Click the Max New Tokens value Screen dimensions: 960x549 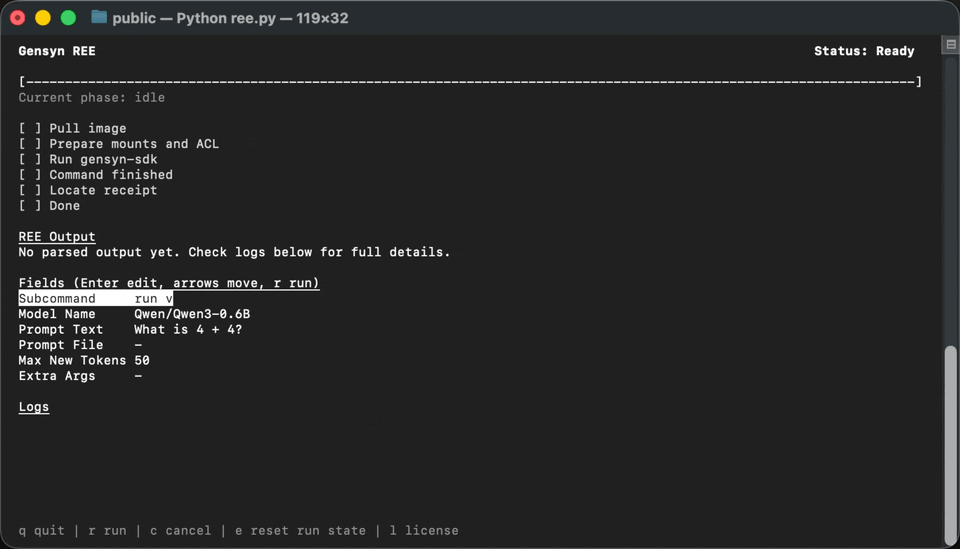click(x=142, y=360)
